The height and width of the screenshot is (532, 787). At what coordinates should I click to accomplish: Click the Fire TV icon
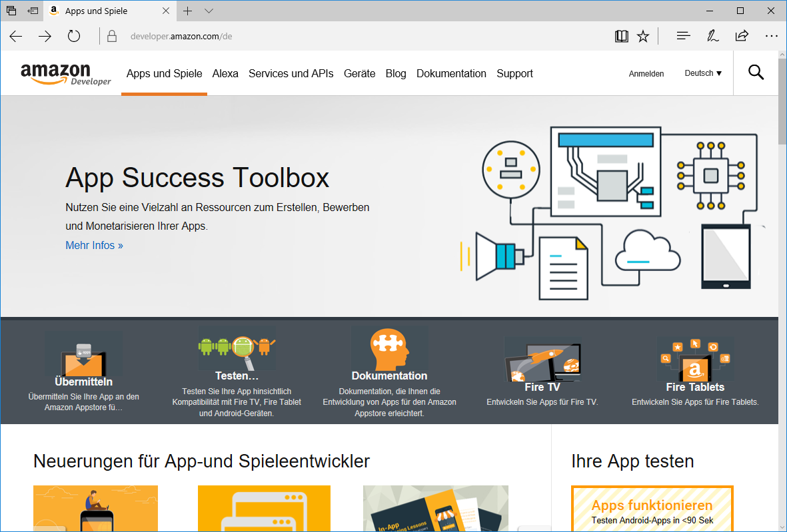pos(542,358)
